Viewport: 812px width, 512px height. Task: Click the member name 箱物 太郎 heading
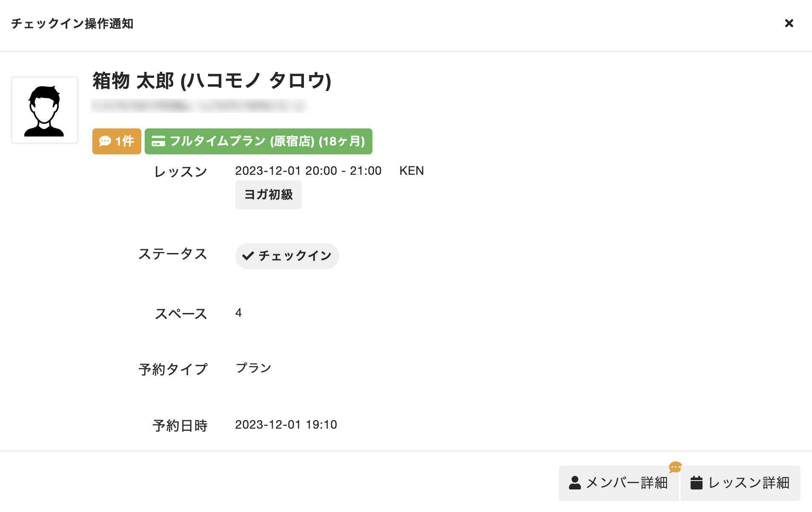click(x=212, y=81)
